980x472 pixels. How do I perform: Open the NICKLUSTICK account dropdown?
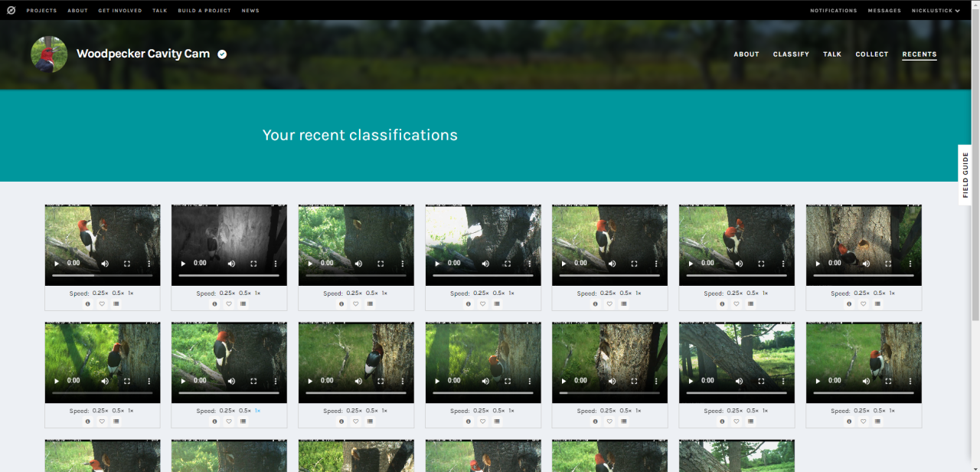click(936, 11)
